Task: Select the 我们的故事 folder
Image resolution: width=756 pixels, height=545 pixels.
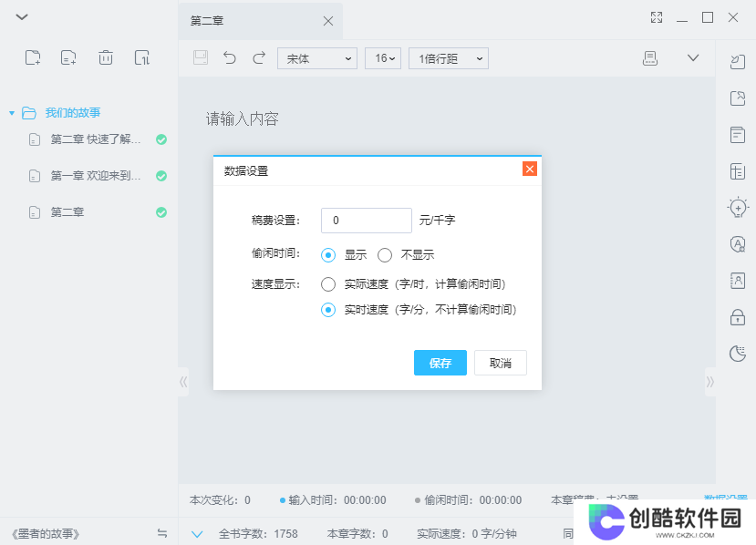Action: [73, 113]
